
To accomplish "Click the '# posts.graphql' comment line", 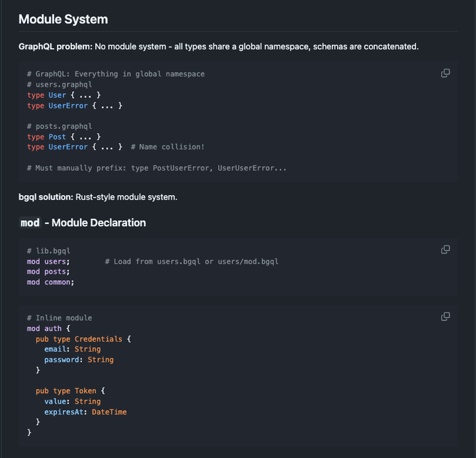I will [x=59, y=126].
